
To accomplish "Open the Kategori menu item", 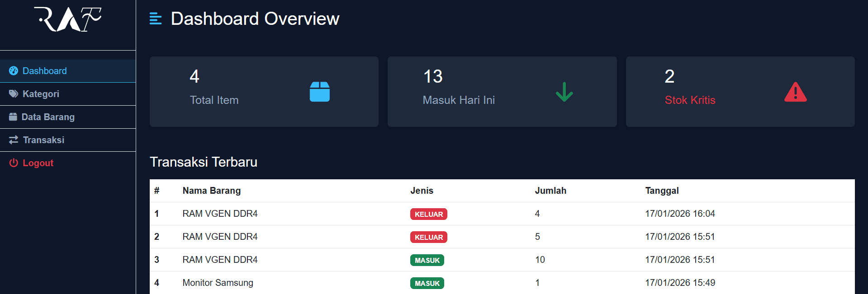I will point(41,94).
